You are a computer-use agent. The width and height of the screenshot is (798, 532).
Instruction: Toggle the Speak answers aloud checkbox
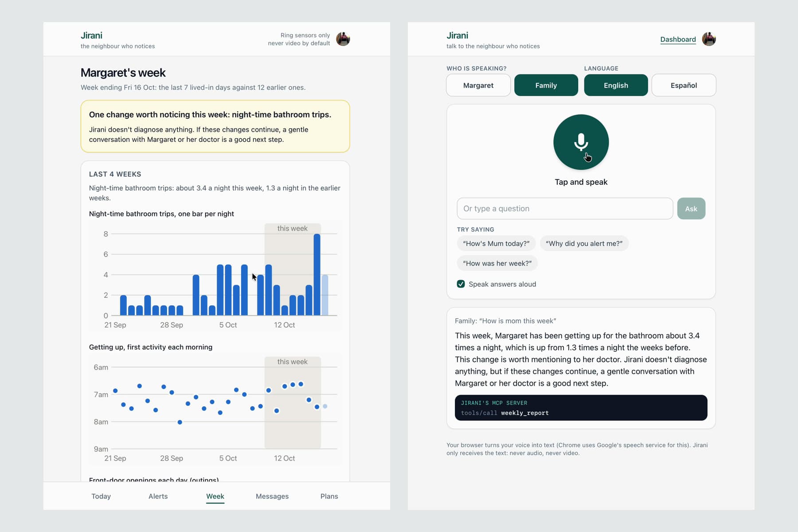coord(461,284)
